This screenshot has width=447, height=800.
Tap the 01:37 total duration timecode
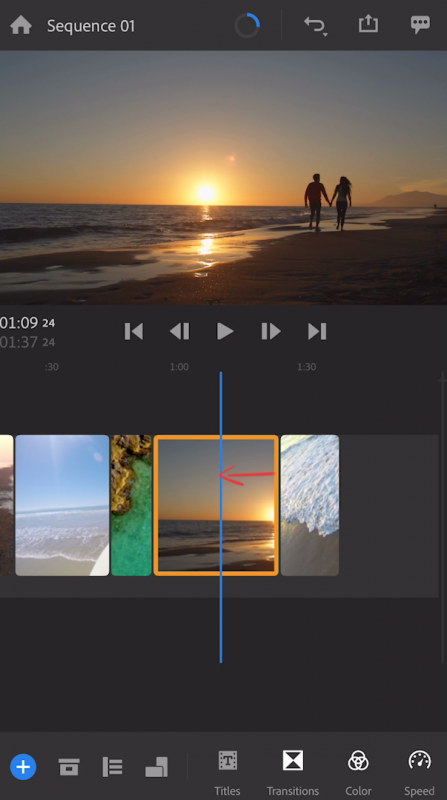point(28,342)
